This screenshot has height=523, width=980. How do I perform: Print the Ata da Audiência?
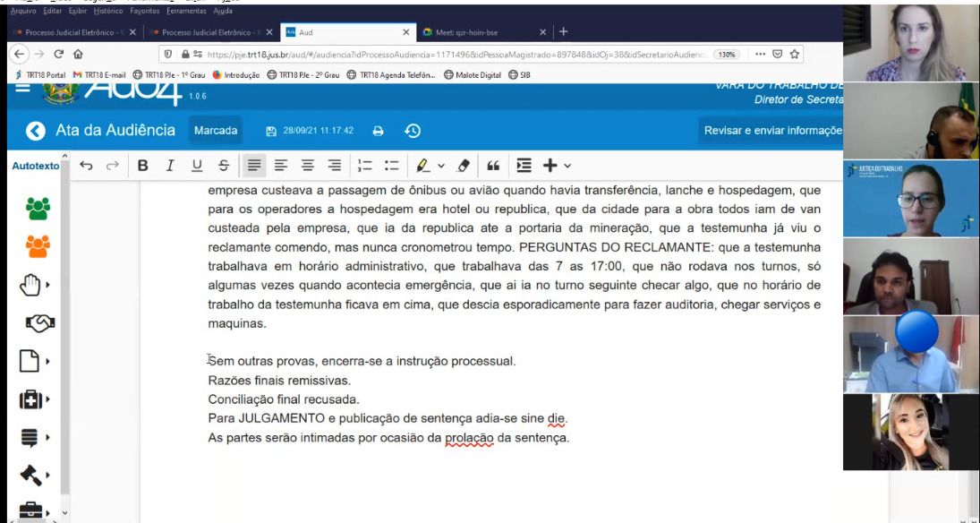[x=378, y=131]
